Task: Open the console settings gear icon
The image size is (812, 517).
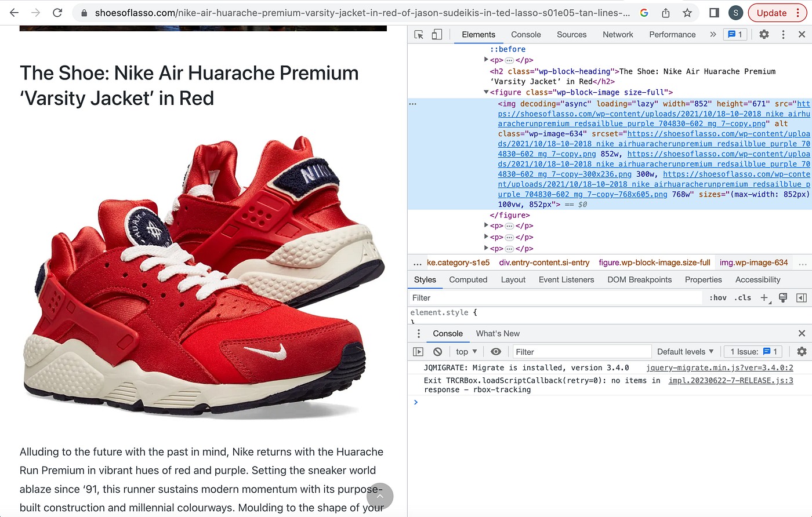Action: [x=802, y=352]
